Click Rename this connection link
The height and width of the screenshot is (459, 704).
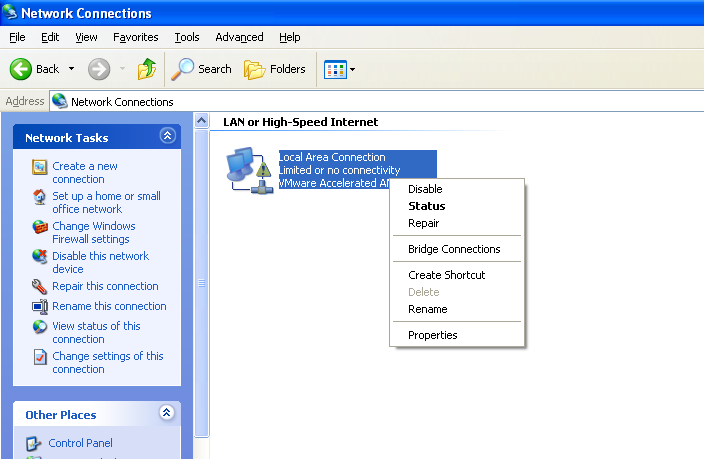pos(110,306)
